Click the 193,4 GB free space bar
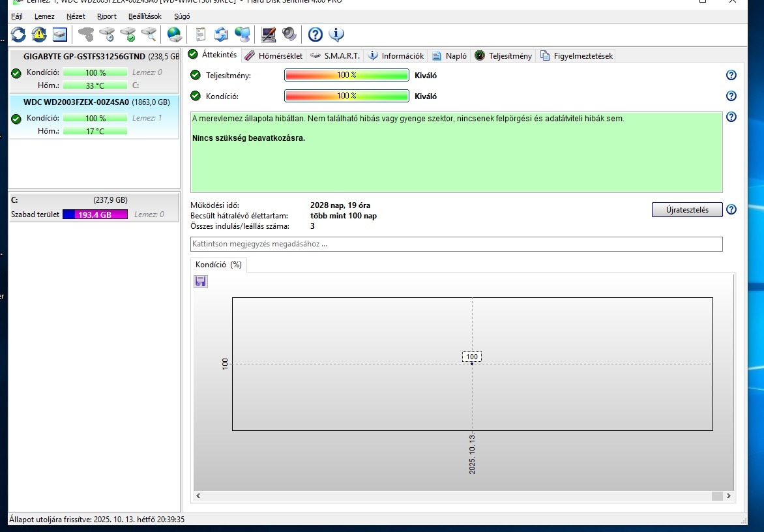 point(95,214)
